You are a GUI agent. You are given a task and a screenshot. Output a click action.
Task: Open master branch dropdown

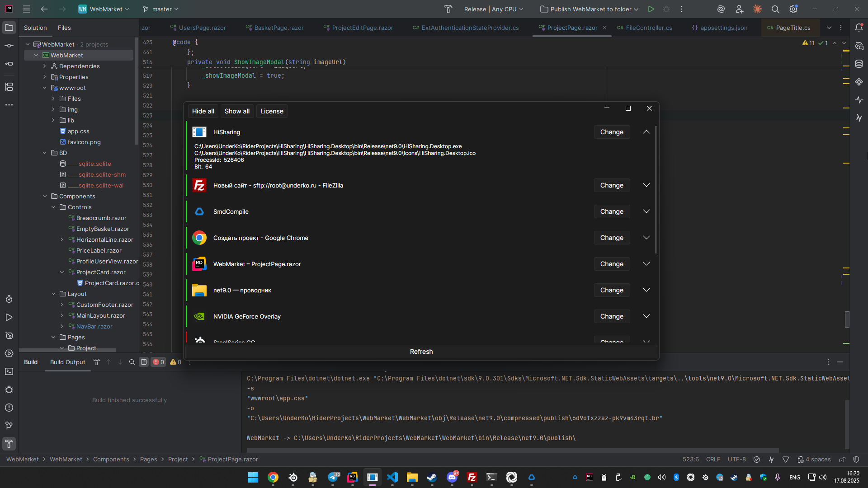tap(161, 9)
